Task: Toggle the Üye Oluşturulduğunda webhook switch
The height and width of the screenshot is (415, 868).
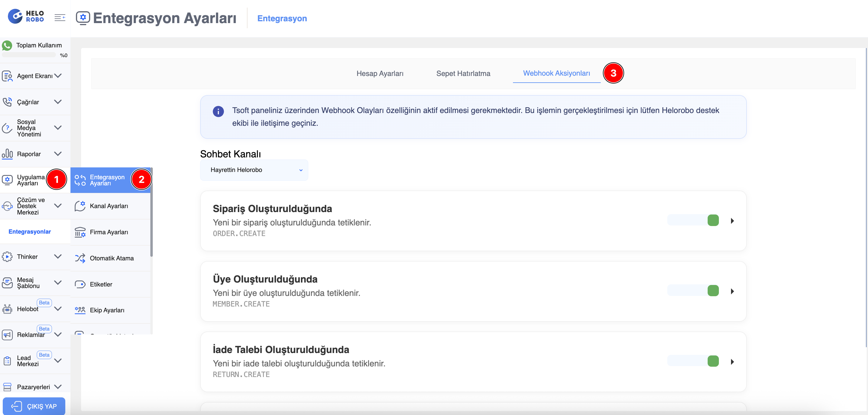Action: (x=693, y=291)
